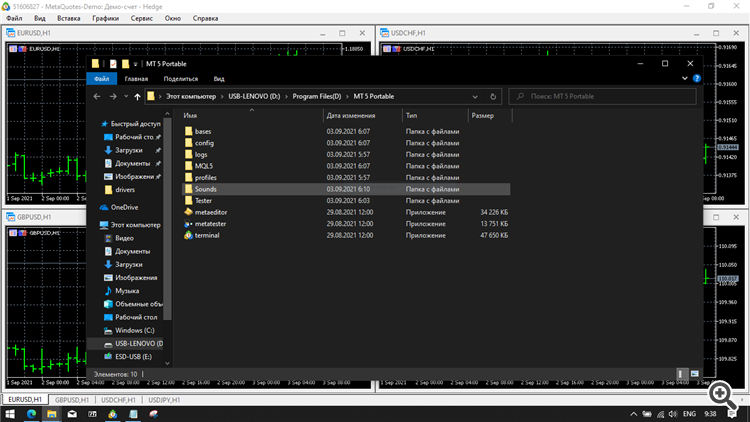The height and width of the screenshot is (422, 750).
Task: Select This PC in navigation pane
Action: pos(135,224)
